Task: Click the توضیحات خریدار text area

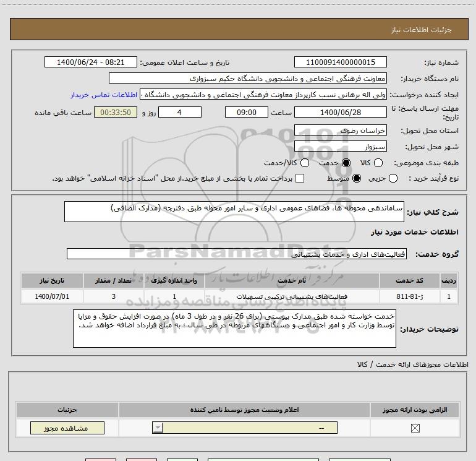Action: pyautogui.click(x=234, y=329)
